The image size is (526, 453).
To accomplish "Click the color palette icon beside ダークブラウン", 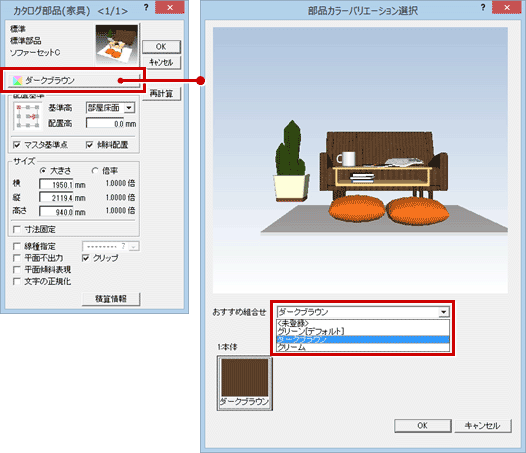I will 17,81.
